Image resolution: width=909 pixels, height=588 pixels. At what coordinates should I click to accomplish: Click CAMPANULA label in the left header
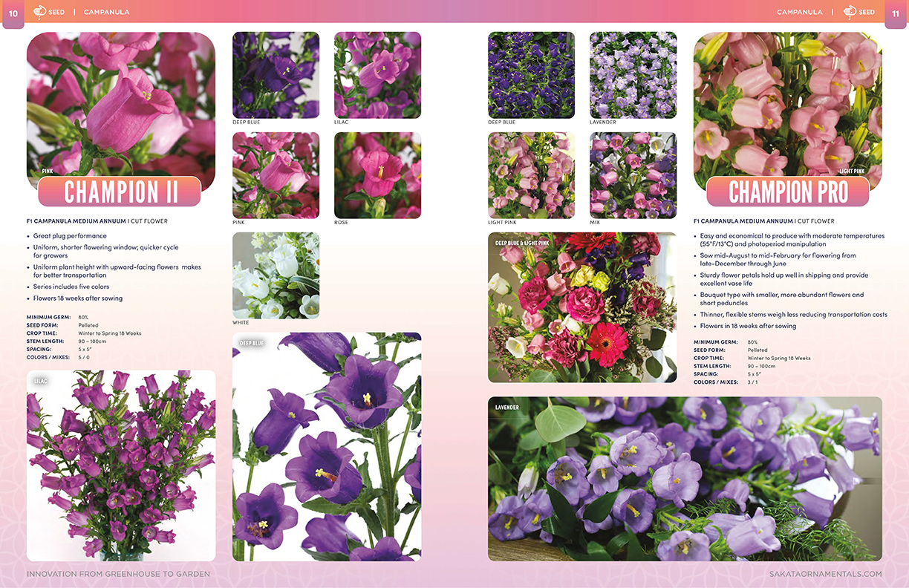click(x=106, y=13)
